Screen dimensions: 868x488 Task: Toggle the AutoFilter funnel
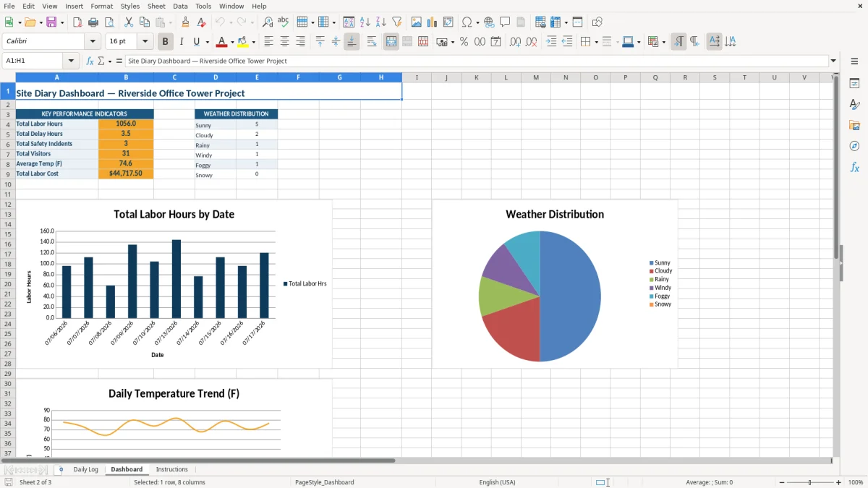(x=396, y=22)
